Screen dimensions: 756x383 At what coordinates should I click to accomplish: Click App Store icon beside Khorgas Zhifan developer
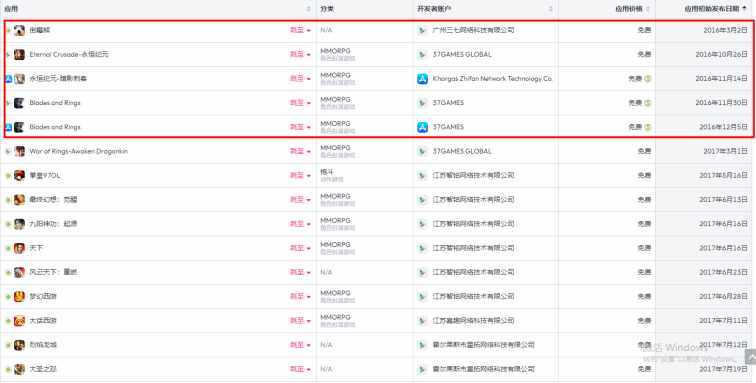[422, 79]
